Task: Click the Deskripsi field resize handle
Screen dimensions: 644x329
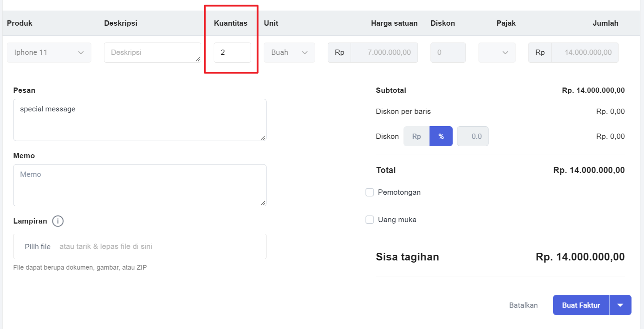Action: (198, 59)
